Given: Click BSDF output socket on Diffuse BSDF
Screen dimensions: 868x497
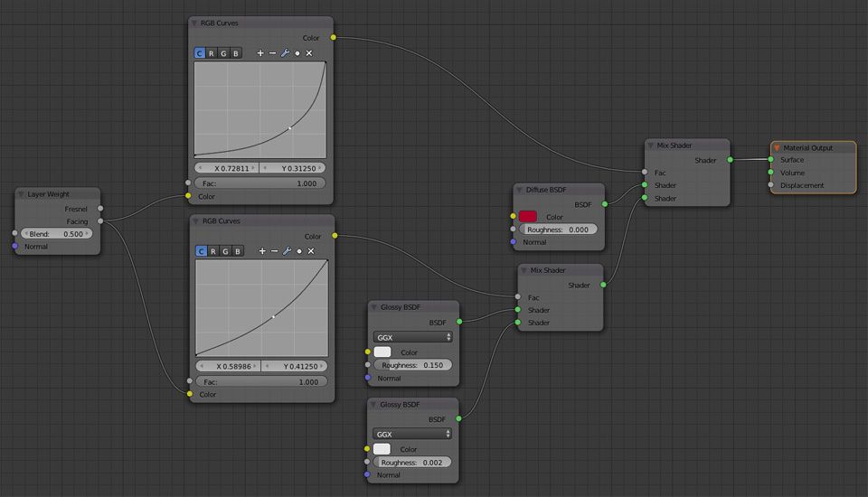Looking at the screenshot, I should click(x=605, y=204).
